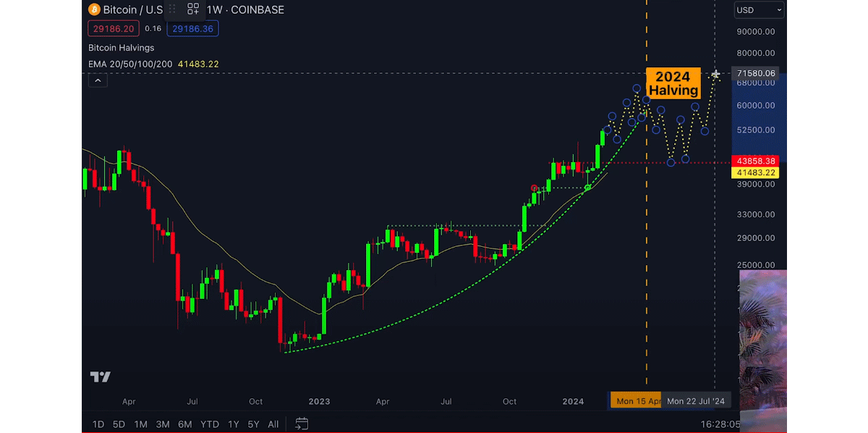Select the 5D time range
The height and width of the screenshot is (433, 868).
coord(119,424)
